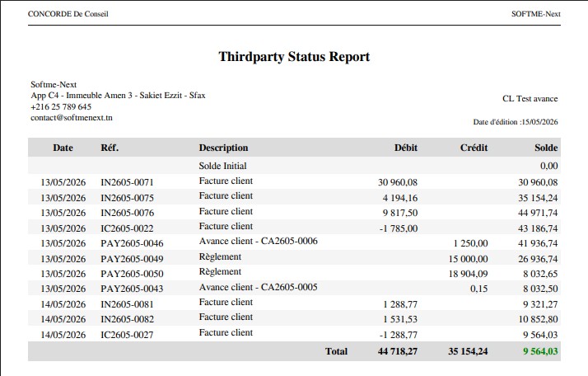Click the Crédit column header
The width and height of the screenshot is (588, 376).
point(474,148)
